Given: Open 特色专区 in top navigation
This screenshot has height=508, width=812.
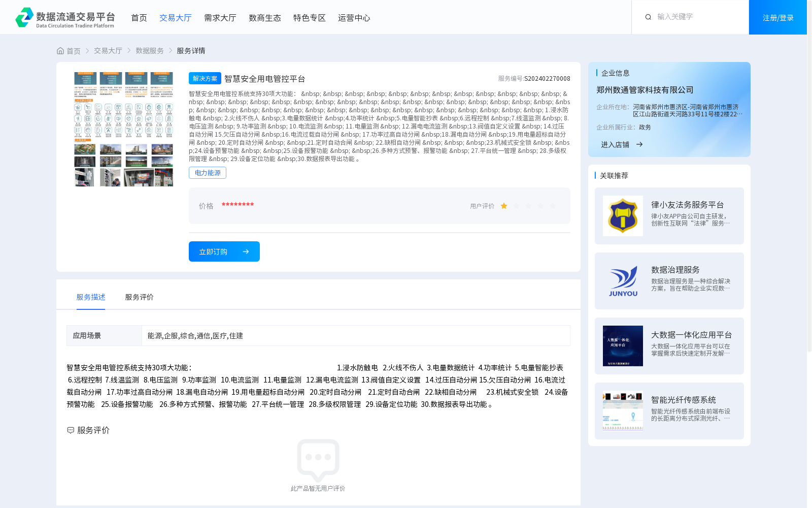Looking at the screenshot, I should (310, 18).
